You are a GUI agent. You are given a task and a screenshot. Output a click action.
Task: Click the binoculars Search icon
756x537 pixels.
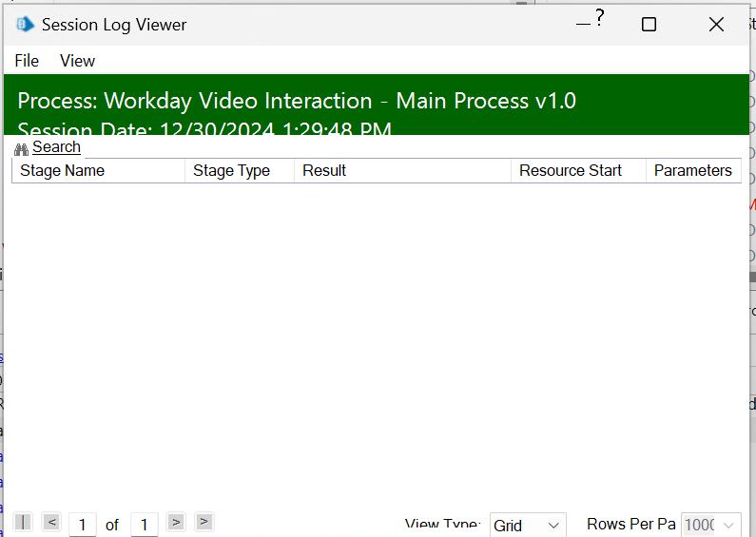[x=22, y=149]
